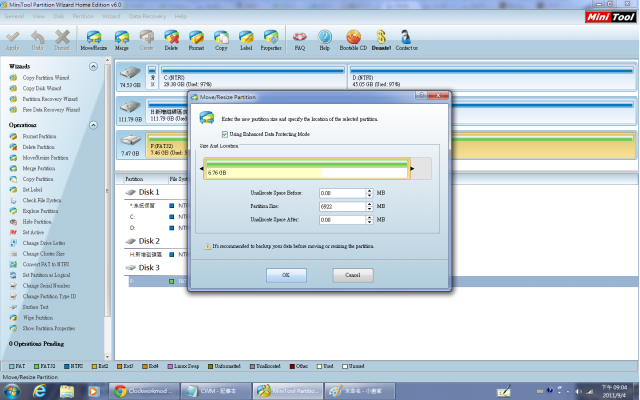Choose Surface Test operation
The height and width of the screenshot is (400, 640).
[x=35, y=307]
